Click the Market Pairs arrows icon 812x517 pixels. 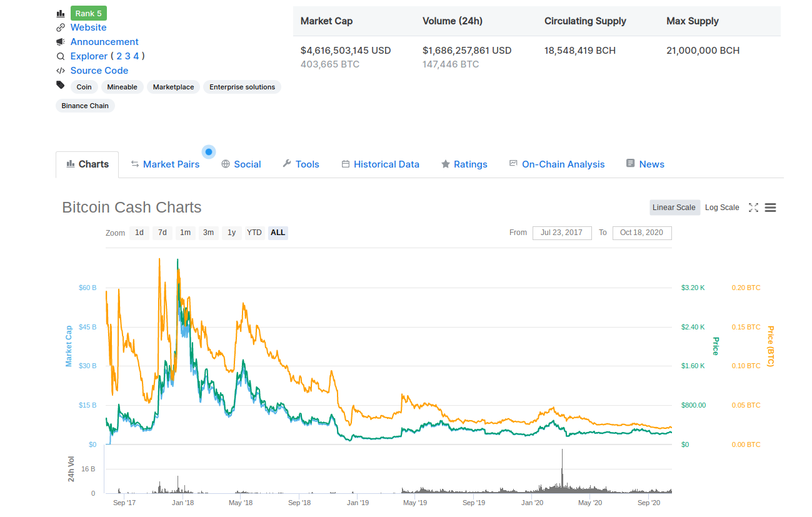click(134, 164)
